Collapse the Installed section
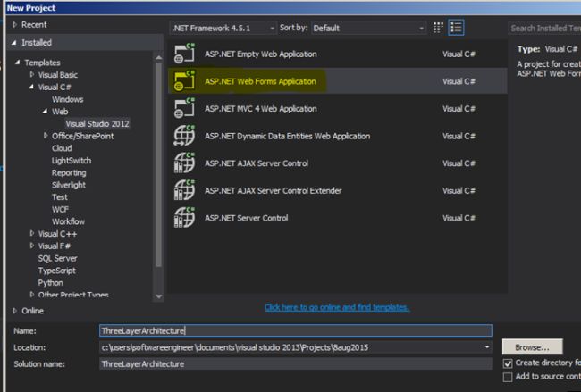Screen dimensions: 581x392 click(x=14, y=43)
